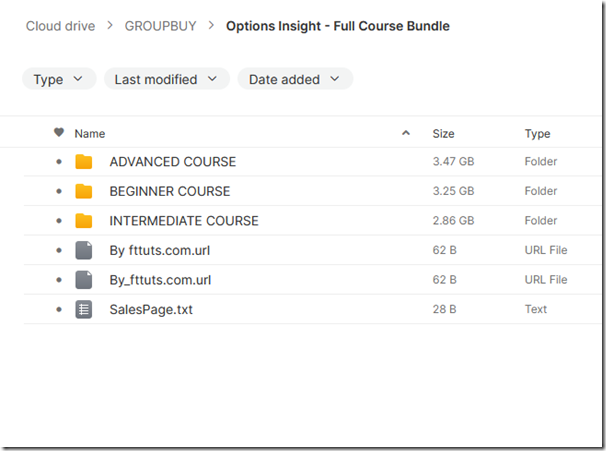Sort by the Name column header
The width and height of the screenshot is (606, 451).
click(90, 134)
